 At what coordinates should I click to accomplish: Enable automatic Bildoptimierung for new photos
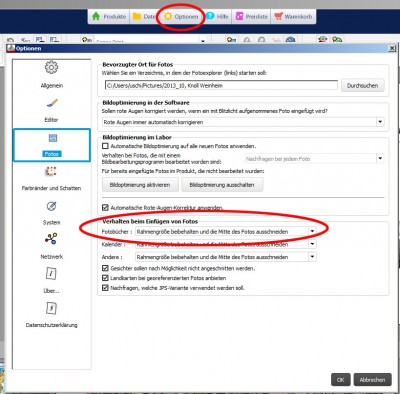(x=105, y=146)
